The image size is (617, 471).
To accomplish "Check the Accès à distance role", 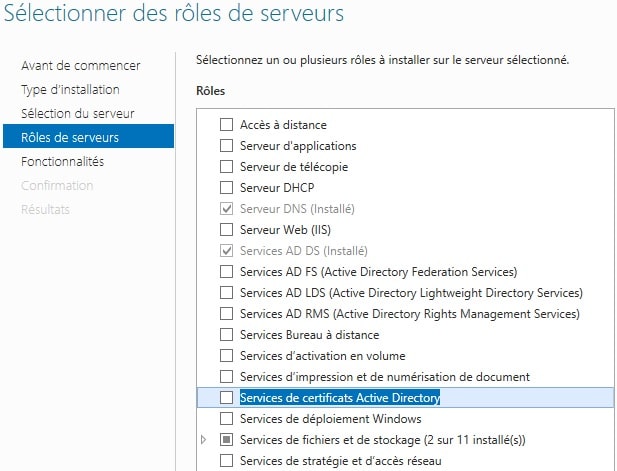I will click(226, 125).
